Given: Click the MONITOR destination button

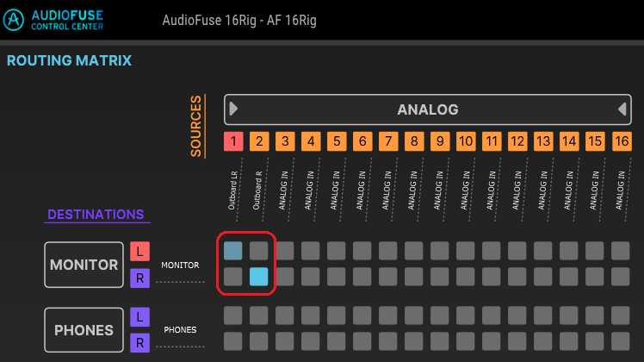Looking at the screenshot, I should 84,265.
